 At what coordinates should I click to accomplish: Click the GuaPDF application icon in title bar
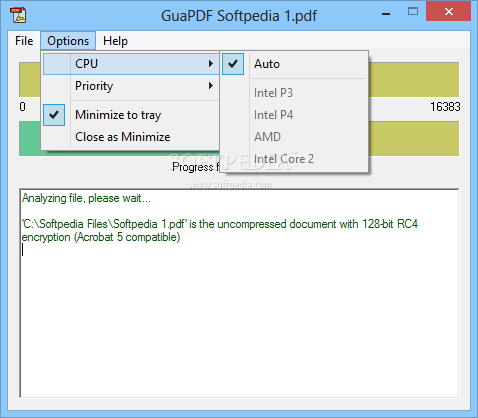[18, 15]
